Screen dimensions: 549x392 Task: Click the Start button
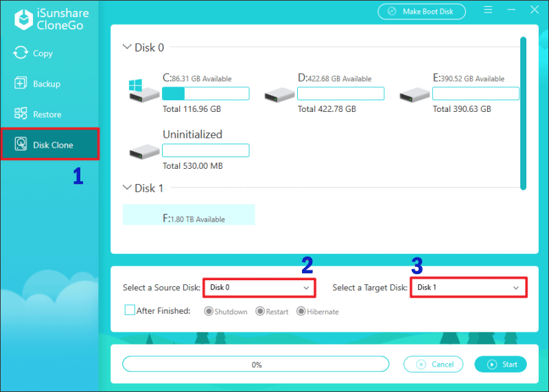click(x=500, y=365)
